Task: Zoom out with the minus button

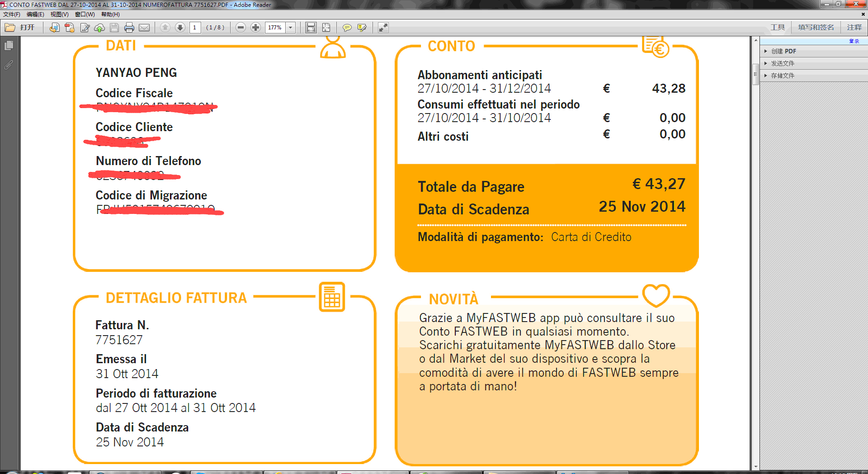Action: [241, 28]
